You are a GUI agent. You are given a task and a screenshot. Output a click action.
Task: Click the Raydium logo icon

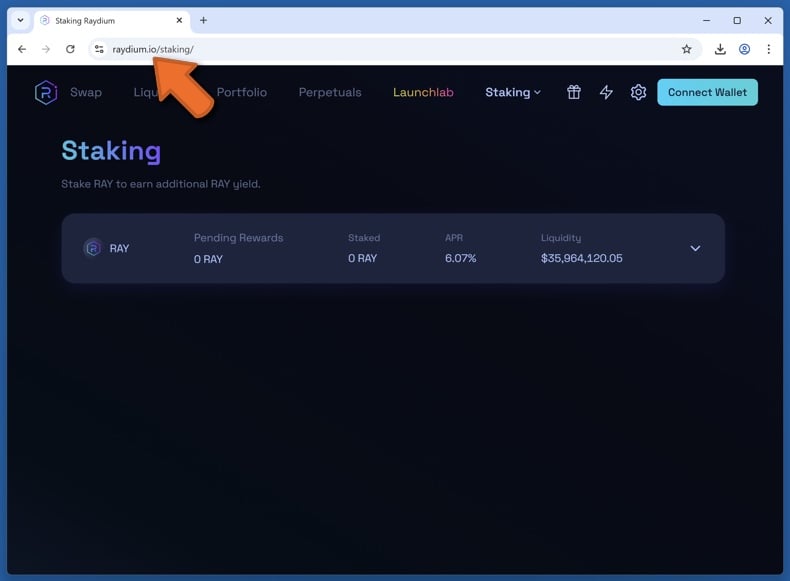point(46,92)
